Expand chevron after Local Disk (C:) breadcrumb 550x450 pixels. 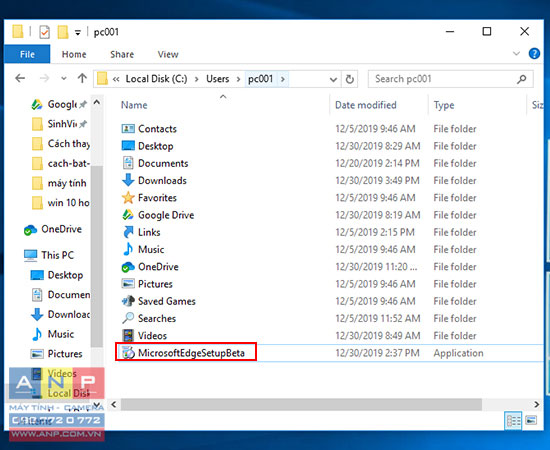(x=196, y=79)
